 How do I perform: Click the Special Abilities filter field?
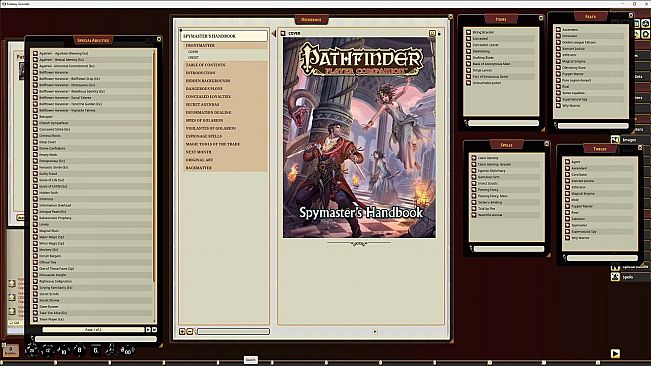point(96,339)
